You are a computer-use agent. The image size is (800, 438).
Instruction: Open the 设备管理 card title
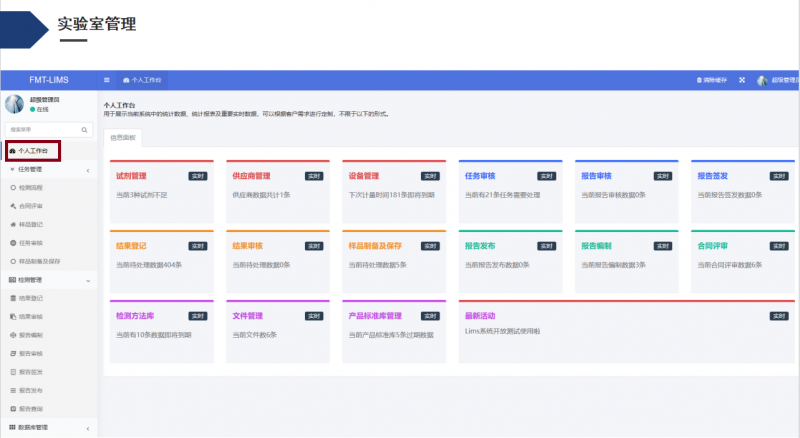click(x=364, y=176)
